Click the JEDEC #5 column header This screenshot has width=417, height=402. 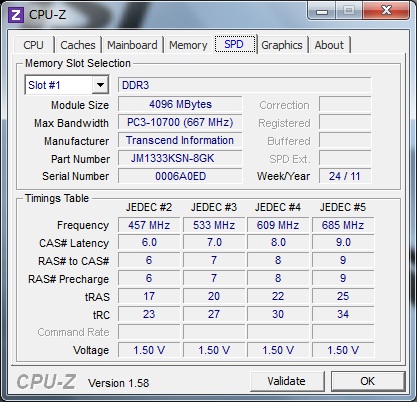click(343, 207)
